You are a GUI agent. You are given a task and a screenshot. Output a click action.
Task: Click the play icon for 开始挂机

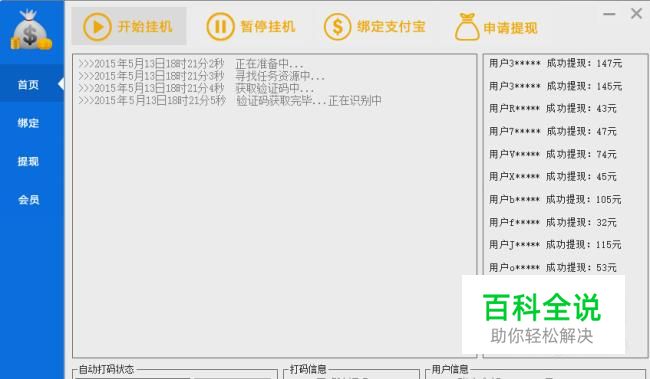(x=97, y=27)
